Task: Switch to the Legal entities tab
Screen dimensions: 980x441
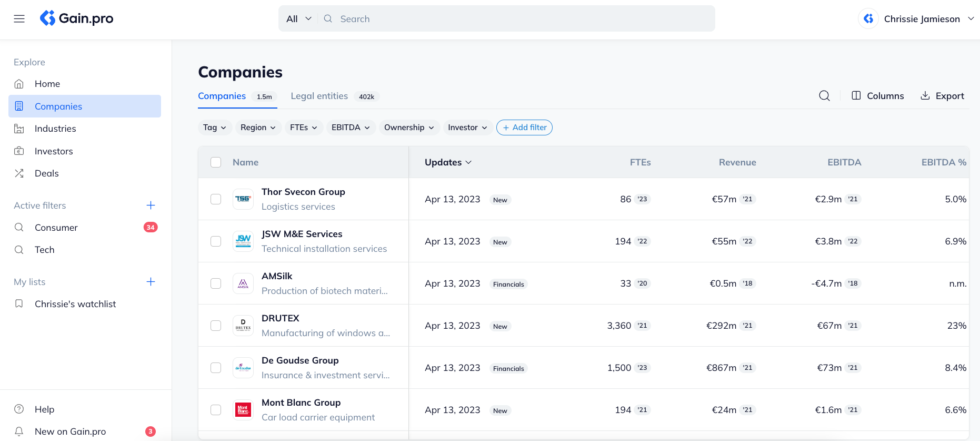Action: coord(335,96)
